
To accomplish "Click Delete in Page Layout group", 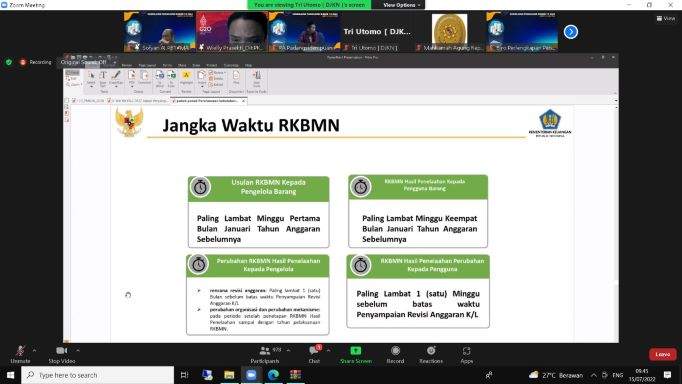I will click(216, 79).
